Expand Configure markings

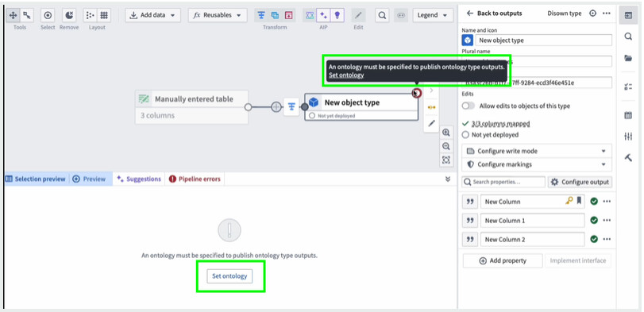coord(537,164)
